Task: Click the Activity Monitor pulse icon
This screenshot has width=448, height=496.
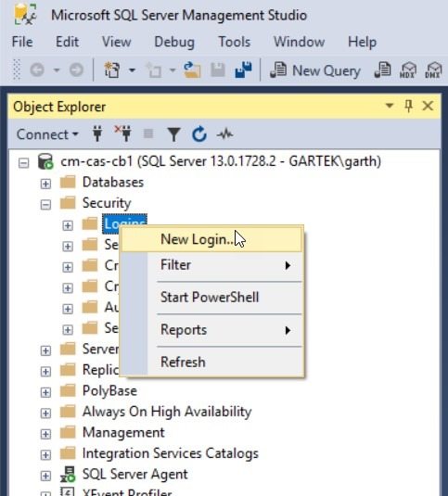Action: [x=225, y=134]
